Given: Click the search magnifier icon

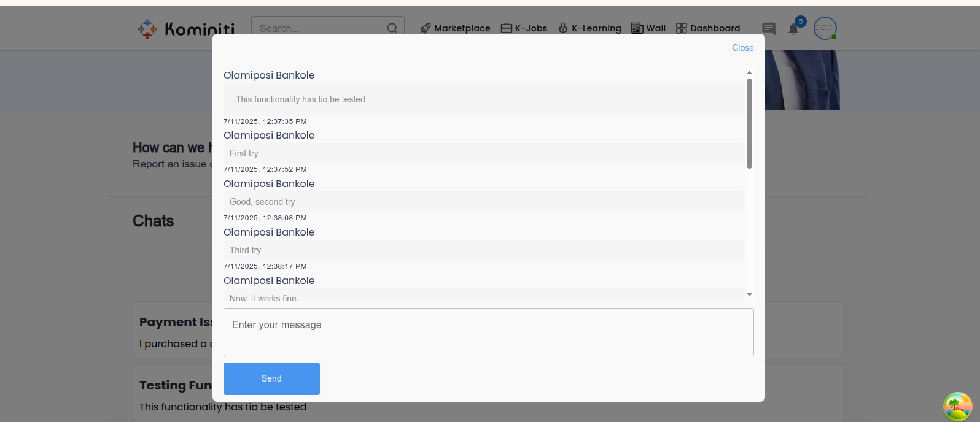Looking at the screenshot, I should click(x=392, y=28).
